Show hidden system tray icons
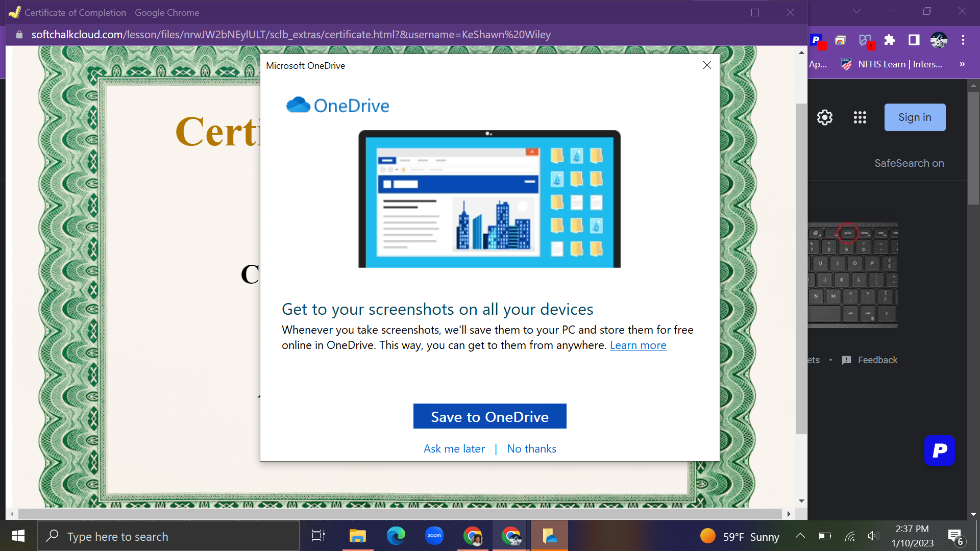980x551 pixels. pyautogui.click(x=800, y=536)
